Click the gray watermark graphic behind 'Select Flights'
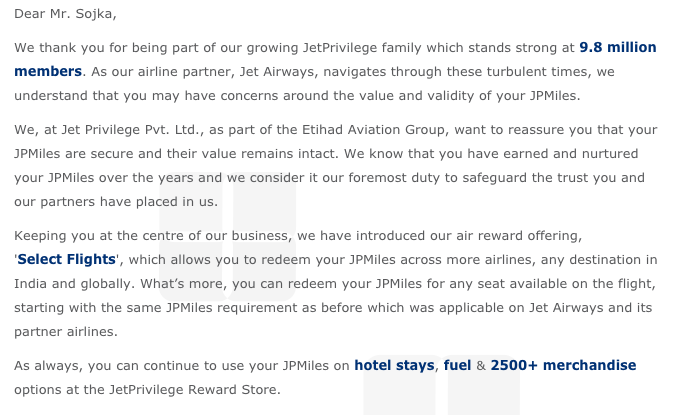 click(227, 237)
